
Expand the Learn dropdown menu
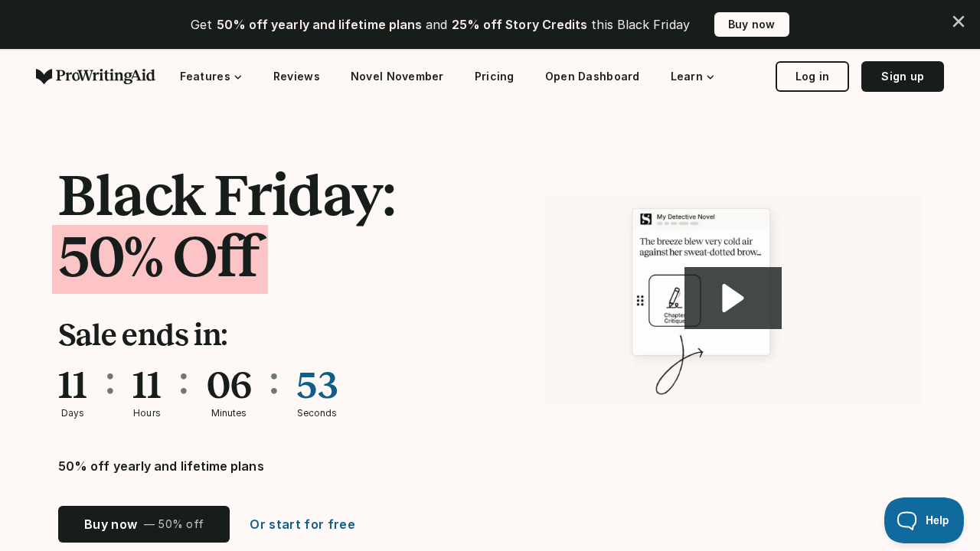(x=692, y=77)
